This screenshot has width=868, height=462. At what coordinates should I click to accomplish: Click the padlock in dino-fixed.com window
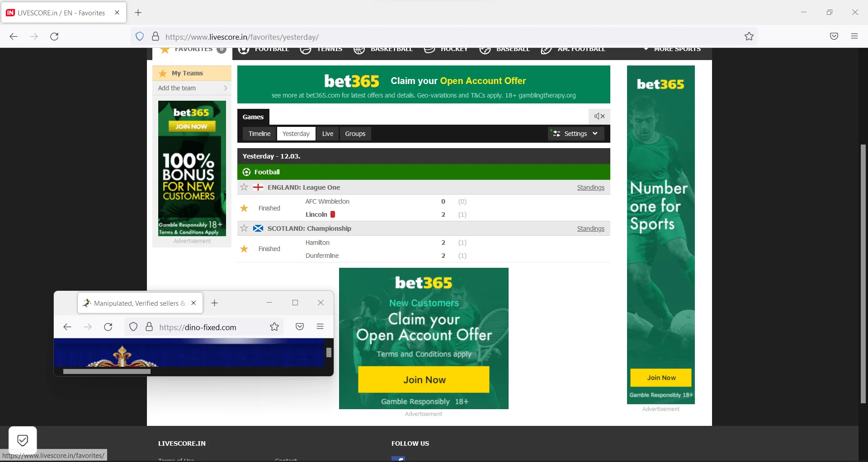149,327
